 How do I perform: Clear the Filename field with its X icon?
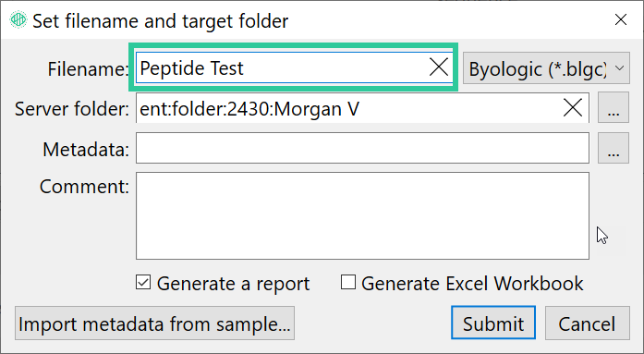(438, 67)
